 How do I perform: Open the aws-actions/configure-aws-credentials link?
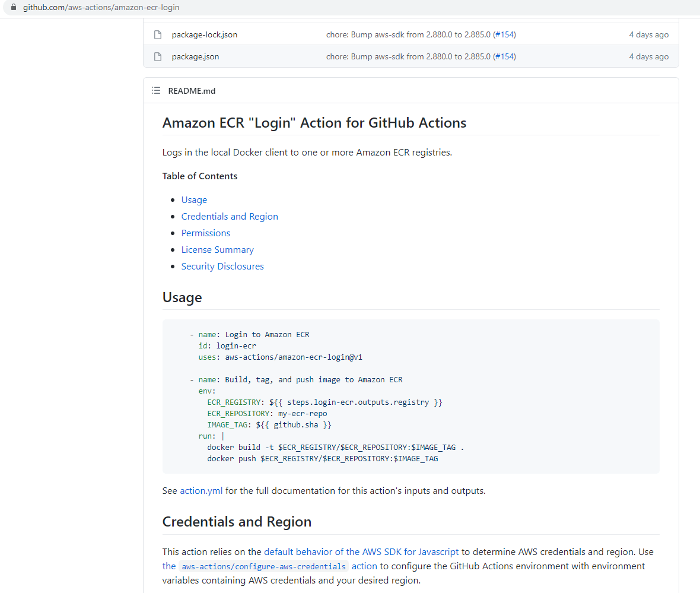coord(263,566)
